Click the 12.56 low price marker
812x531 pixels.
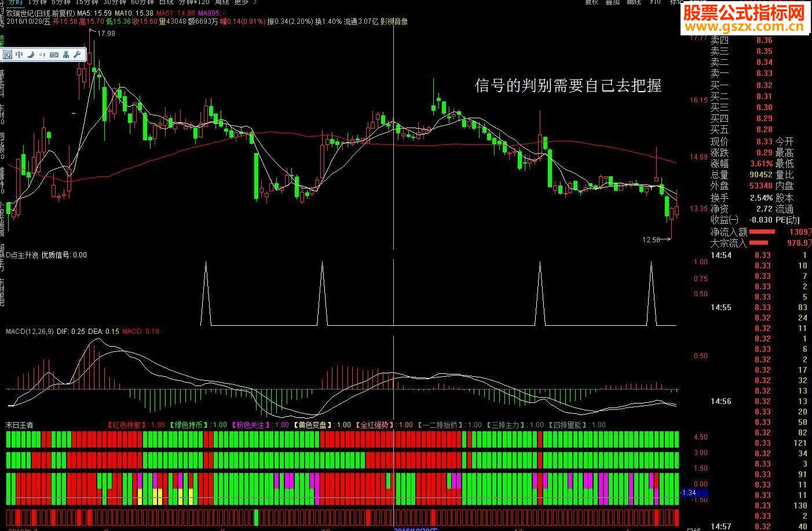click(x=651, y=239)
